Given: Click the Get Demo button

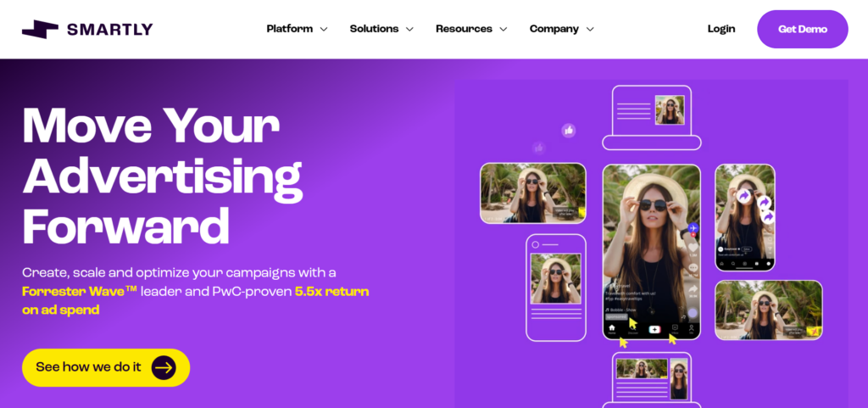Looking at the screenshot, I should (803, 30).
